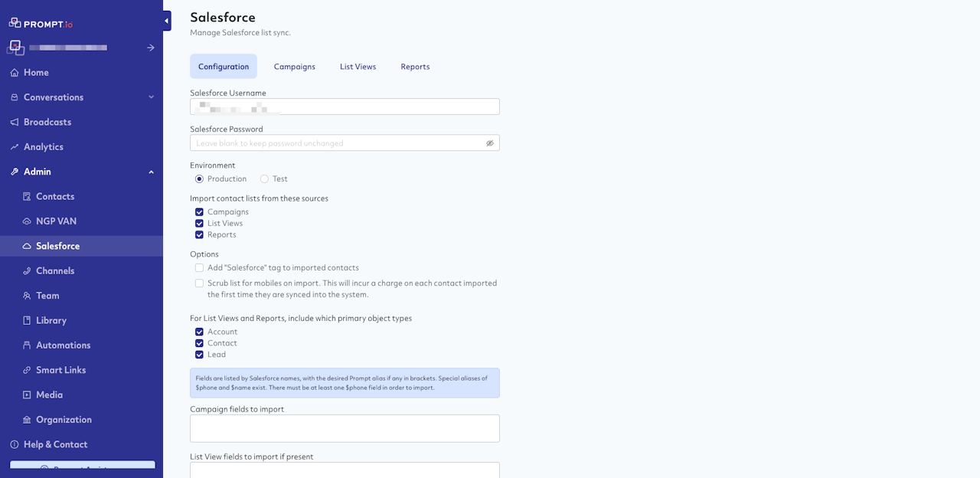Viewport: 980px width, 478px height.
Task: Switch to the Campaigns tab
Action: click(x=295, y=67)
